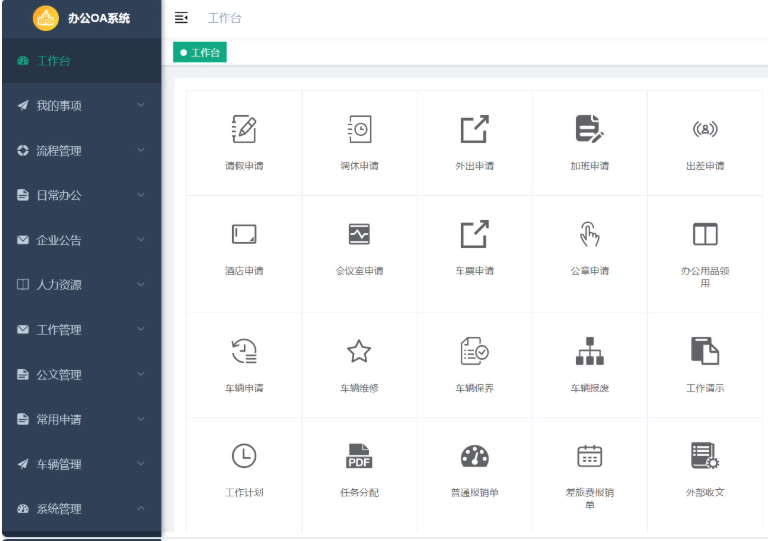This screenshot has height=541, width=768.
Task: Open the 工作计划 clock icon
Action: pyautogui.click(x=244, y=456)
